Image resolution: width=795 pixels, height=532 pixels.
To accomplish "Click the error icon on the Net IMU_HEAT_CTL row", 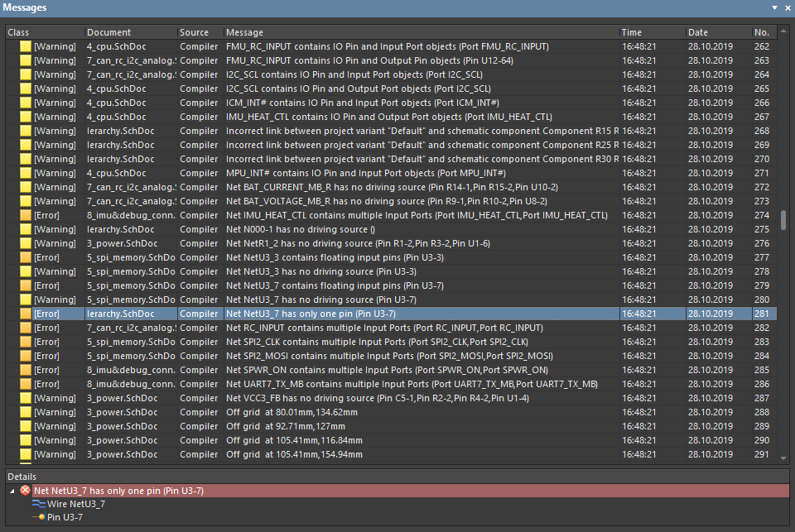I will (25, 215).
